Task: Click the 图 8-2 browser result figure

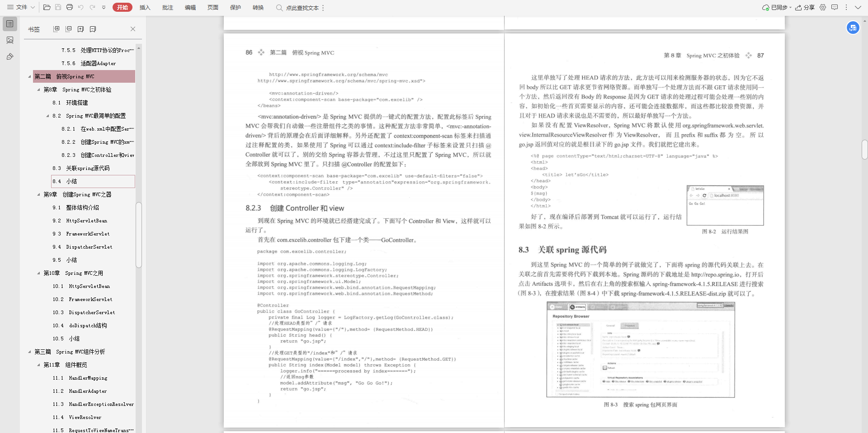Action: click(x=725, y=205)
